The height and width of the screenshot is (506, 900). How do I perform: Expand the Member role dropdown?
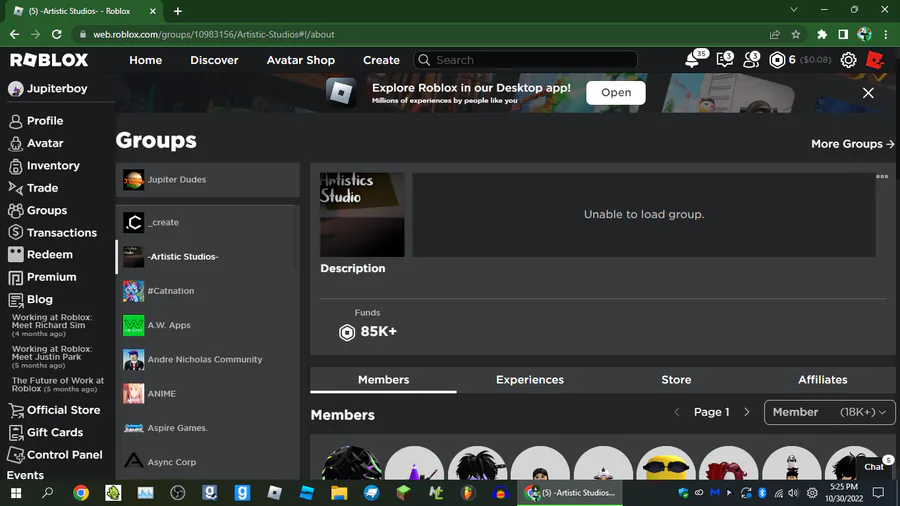click(x=829, y=412)
